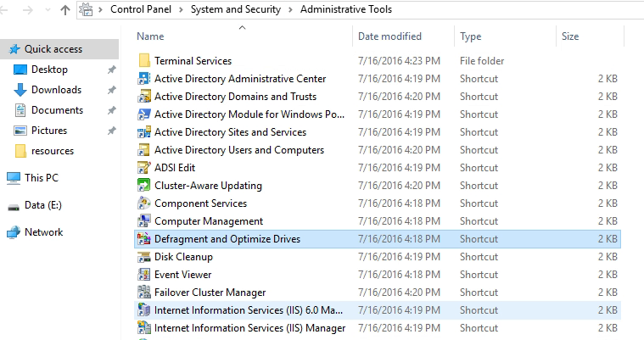Expand the chevron after System and Security
Image resolution: width=644 pixels, height=340 pixels.
290,9
